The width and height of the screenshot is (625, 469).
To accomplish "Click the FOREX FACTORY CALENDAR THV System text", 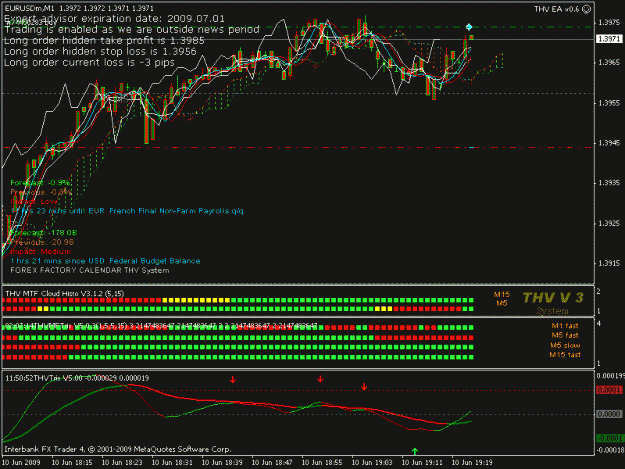I will (x=90, y=271).
